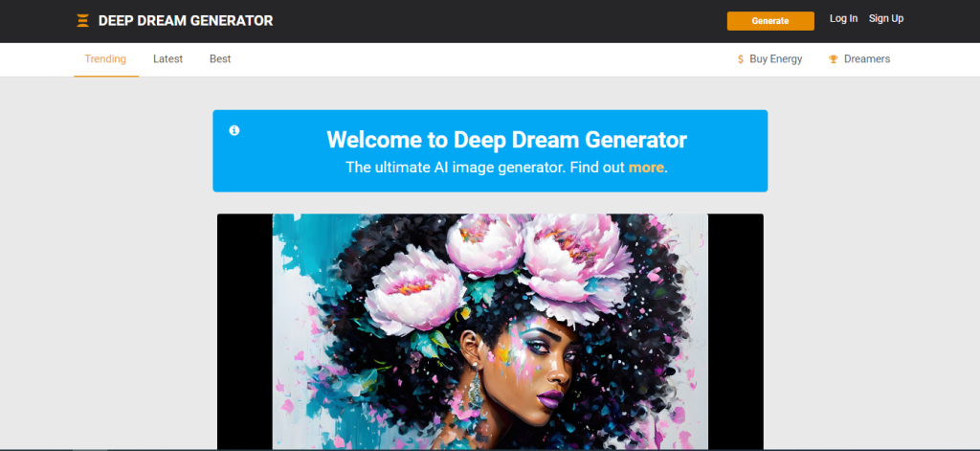Click the dollar sign icon beside Buy Energy
This screenshot has width=980, height=451.
(741, 59)
